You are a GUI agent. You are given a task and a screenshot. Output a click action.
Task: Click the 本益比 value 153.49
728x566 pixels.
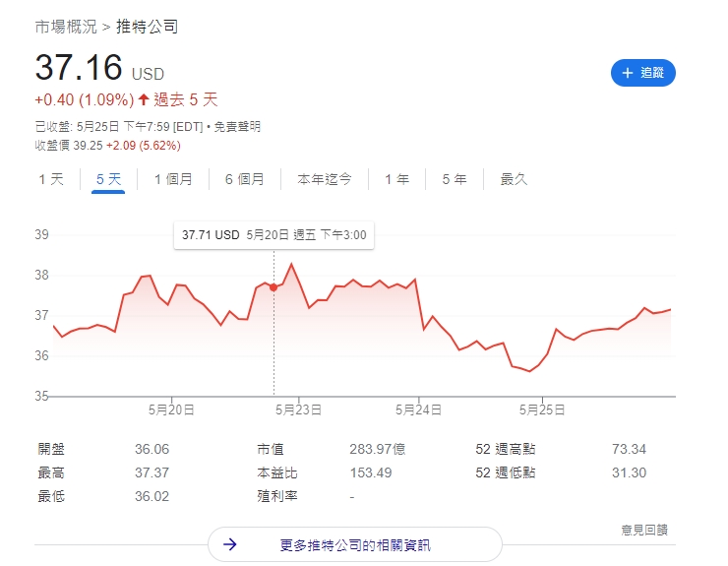[371, 473]
